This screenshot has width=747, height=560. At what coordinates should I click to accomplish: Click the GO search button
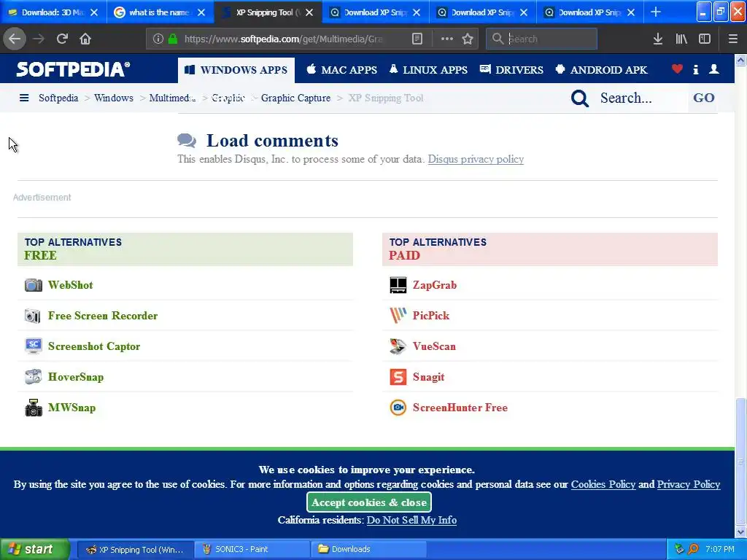[704, 98]
